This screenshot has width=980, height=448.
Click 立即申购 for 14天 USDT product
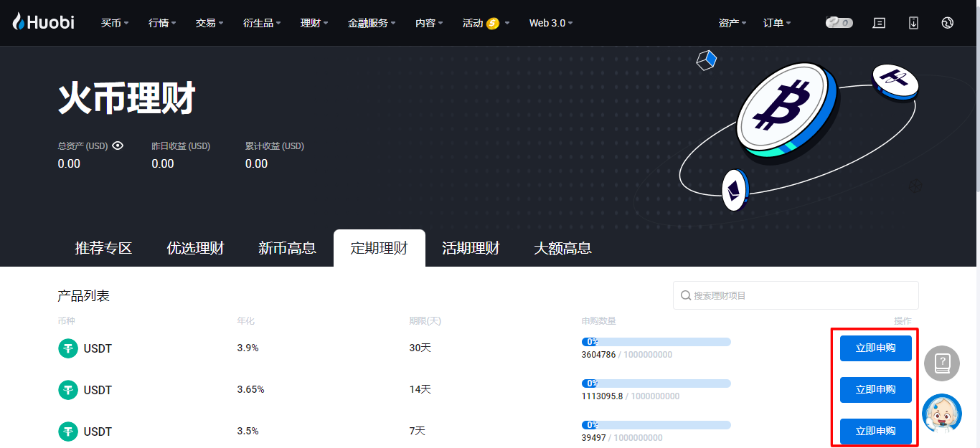[876, 390]
